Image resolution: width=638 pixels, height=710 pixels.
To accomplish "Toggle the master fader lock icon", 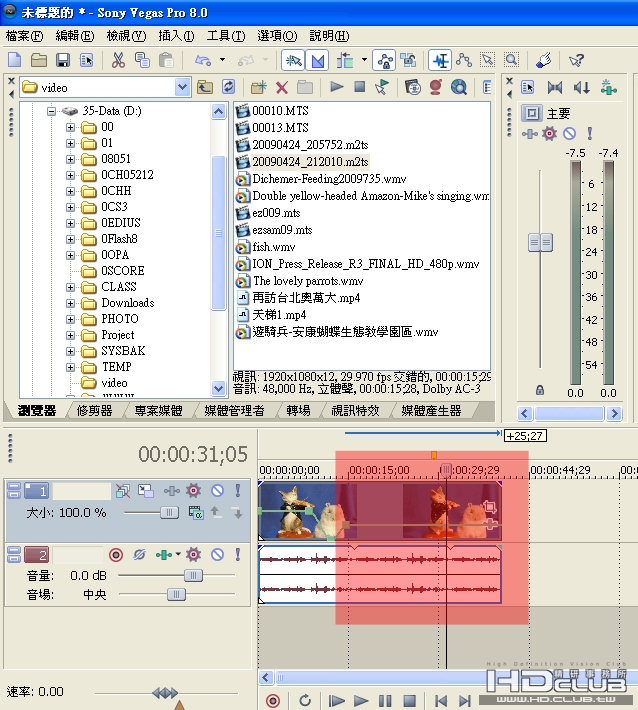I will pyautogui.click(x=540, y=390).
